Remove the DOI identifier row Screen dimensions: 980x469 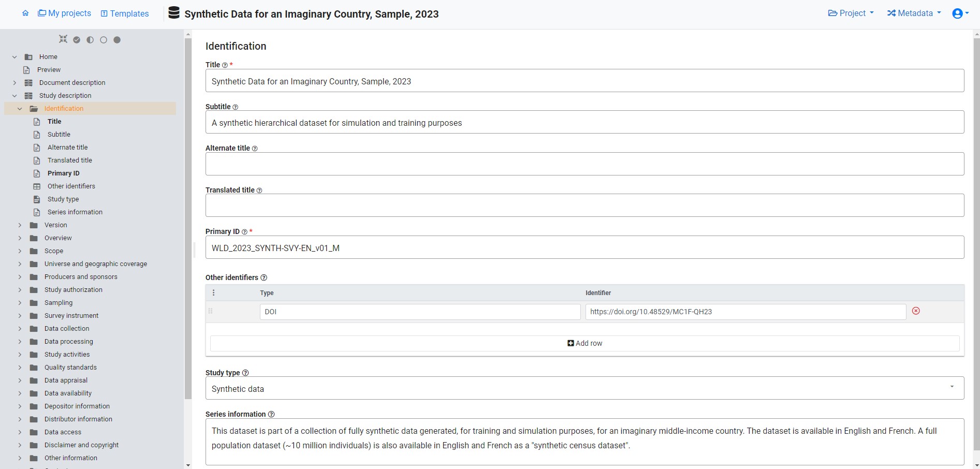pyautogui.click(x=915, y=311)
